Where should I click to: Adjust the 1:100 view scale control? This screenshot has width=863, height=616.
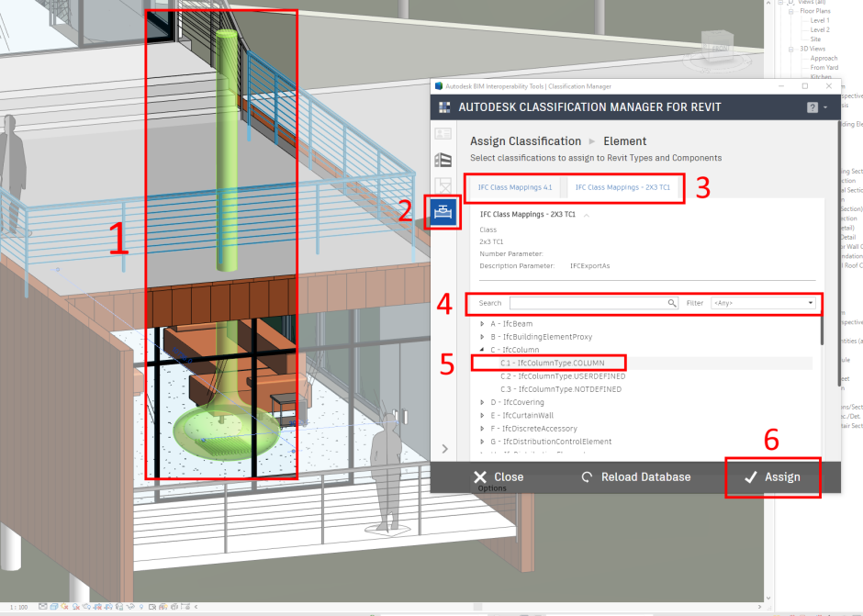(x=17, y=606)
